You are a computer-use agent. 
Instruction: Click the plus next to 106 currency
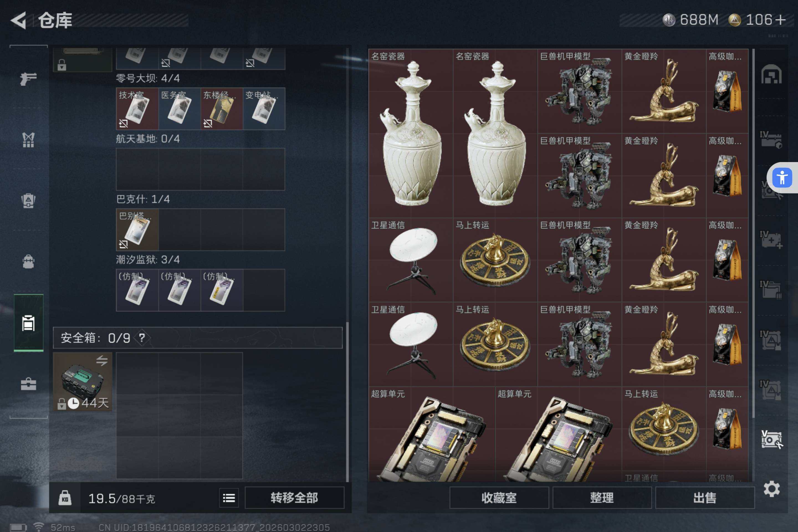point(780,20)
